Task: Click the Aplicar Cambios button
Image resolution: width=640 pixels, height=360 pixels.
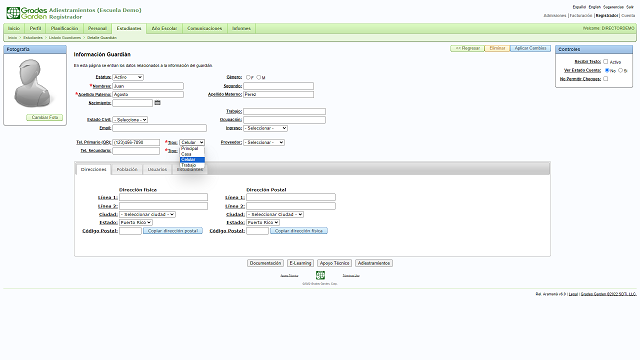Action: coord(530,48)
